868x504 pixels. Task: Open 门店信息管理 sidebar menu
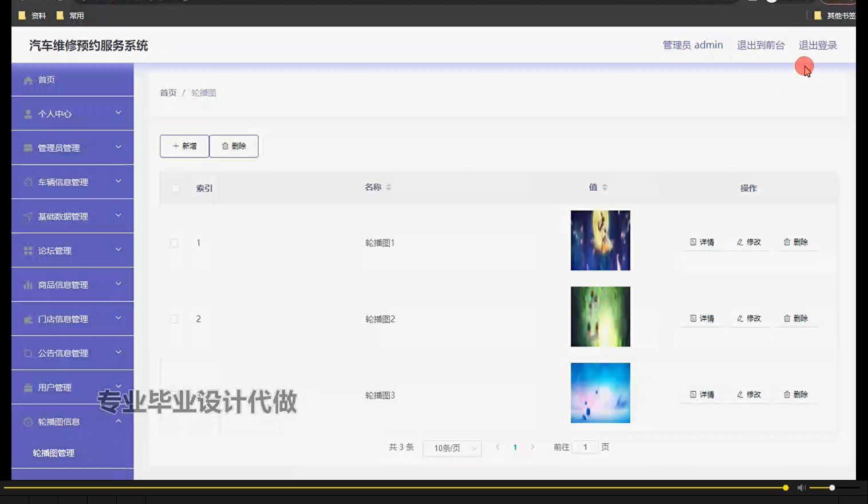pos(73,319)
